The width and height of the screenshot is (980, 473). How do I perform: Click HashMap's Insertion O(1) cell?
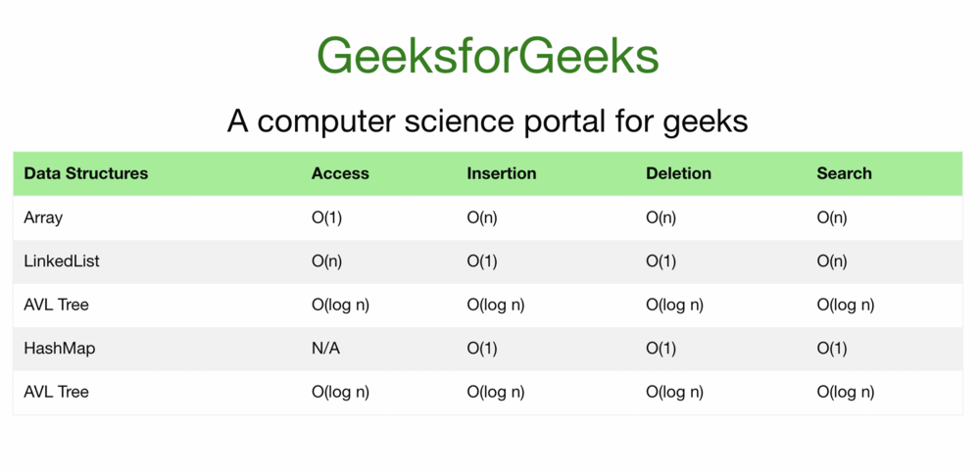point(482,349)
